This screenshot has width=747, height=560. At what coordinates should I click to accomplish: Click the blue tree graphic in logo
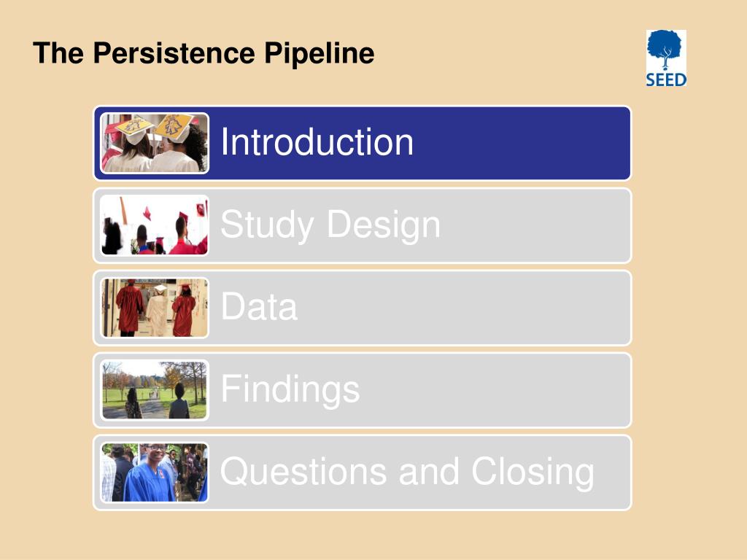point(665,50)
